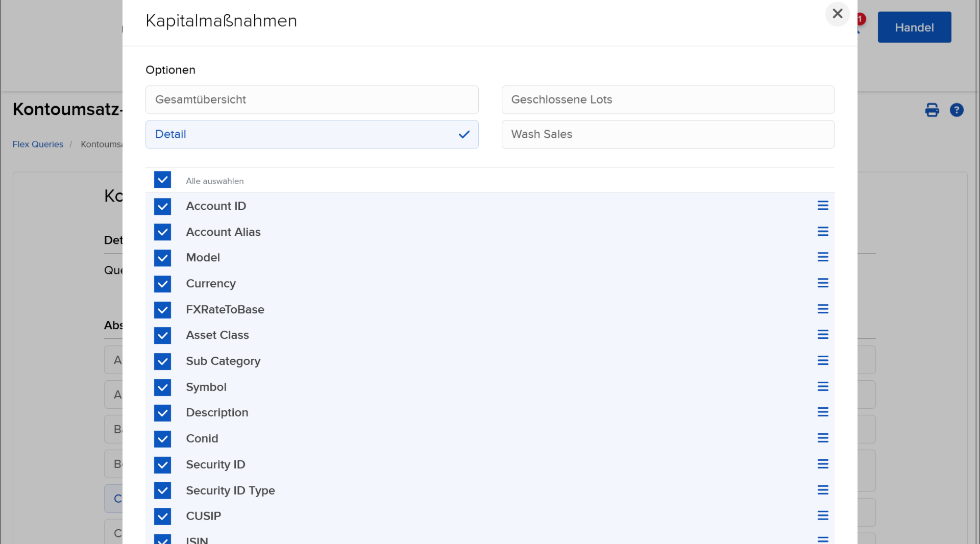
Task: Click the reorder handle for Currency
Action: (822, 283)
